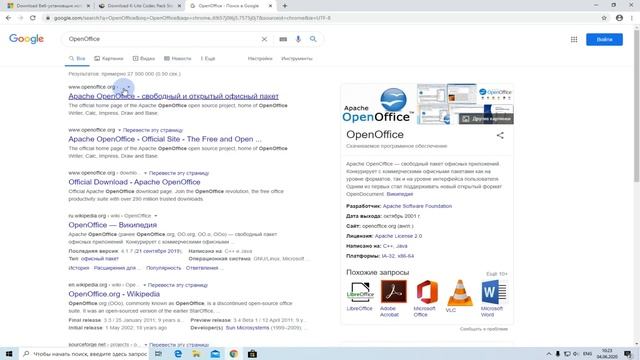Click Sun Microsystems developer link
Viewport: 640px width, 360px height.
(x=247, y=328)
